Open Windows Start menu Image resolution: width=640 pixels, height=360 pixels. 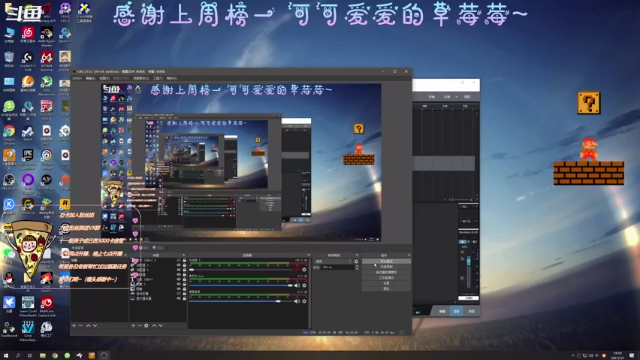pyautogui.click(x=6, y=356)
